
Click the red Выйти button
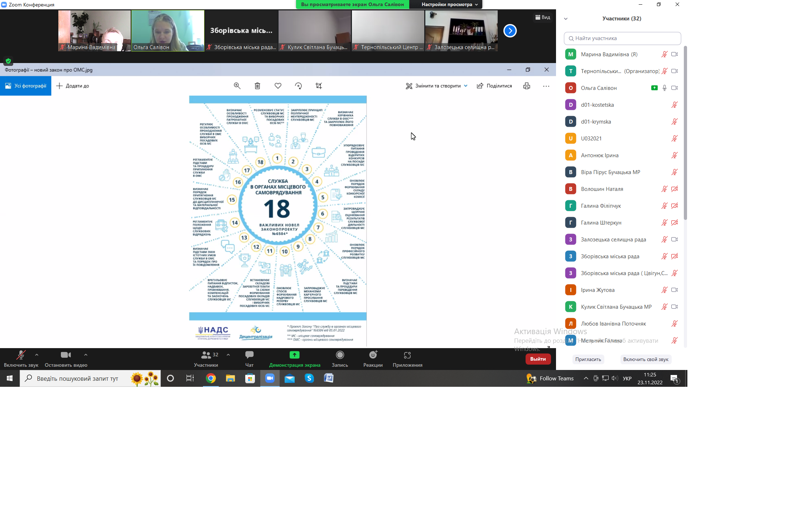click(538, 359)
